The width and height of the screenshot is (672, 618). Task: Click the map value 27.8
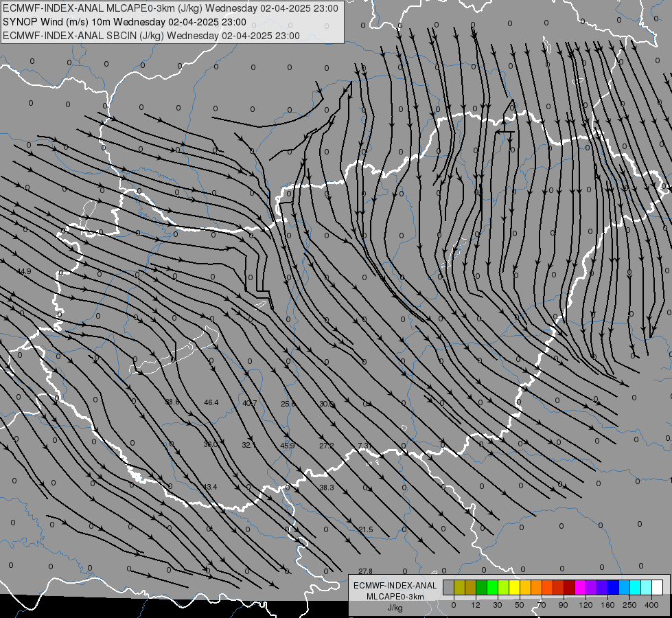pos(366,571)
